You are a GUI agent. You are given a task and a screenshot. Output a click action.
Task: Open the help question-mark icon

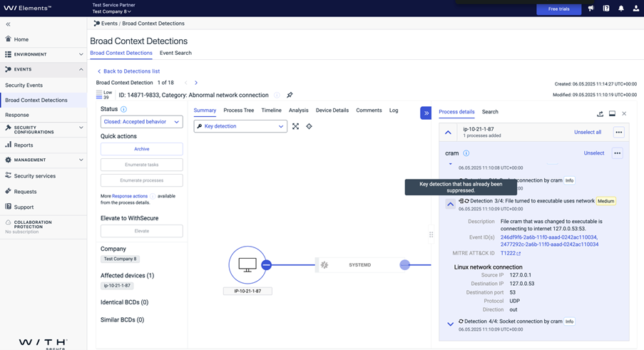606,9
